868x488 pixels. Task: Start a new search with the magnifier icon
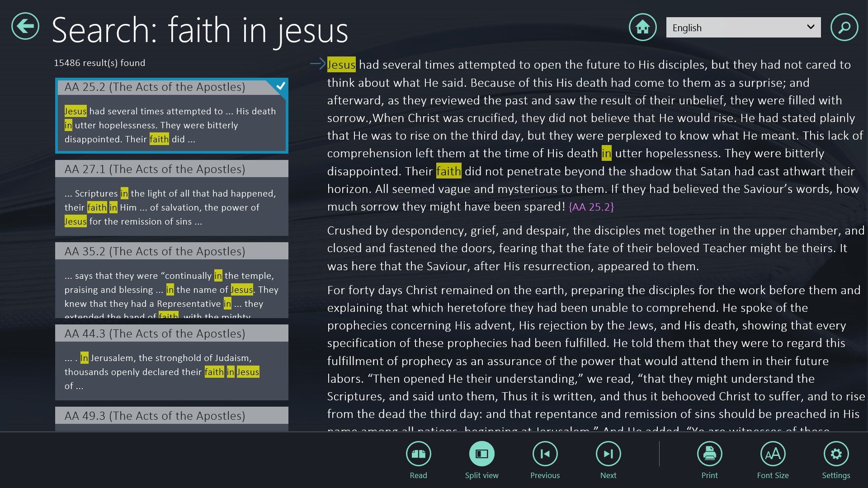(845, 27)
